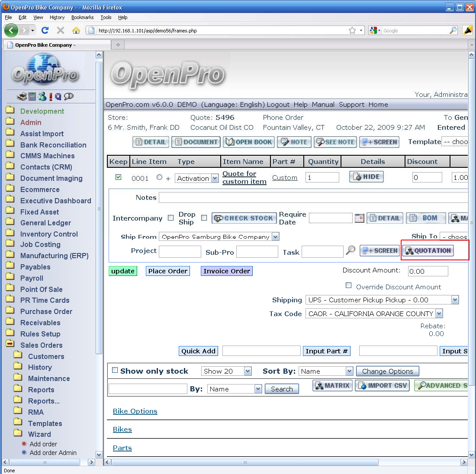Image resolution: width=476 pixels, height=474 pixels.
Task: Open the Require Date calendar picker
Action: [359, 218]
